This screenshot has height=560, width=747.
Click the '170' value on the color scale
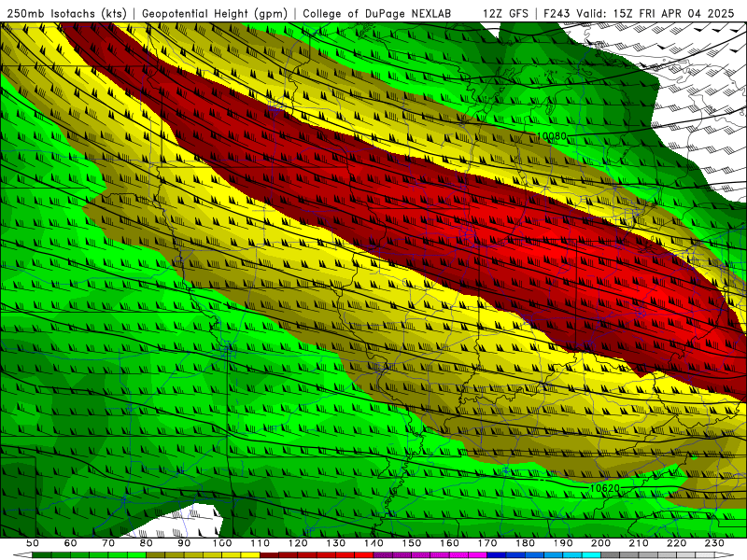coord(487,543)
